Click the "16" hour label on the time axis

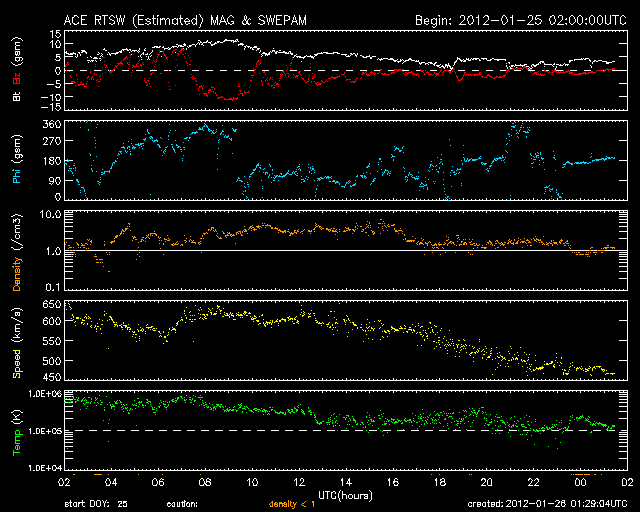[x=393, y=483]
